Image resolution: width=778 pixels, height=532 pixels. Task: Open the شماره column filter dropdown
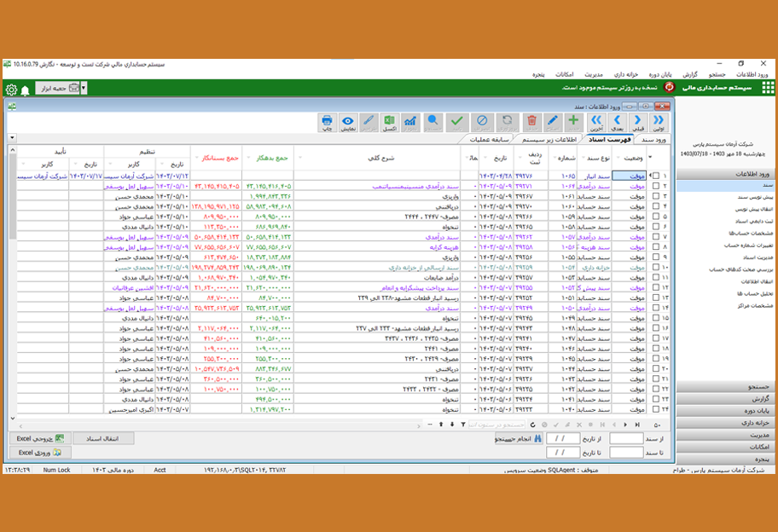554,159
